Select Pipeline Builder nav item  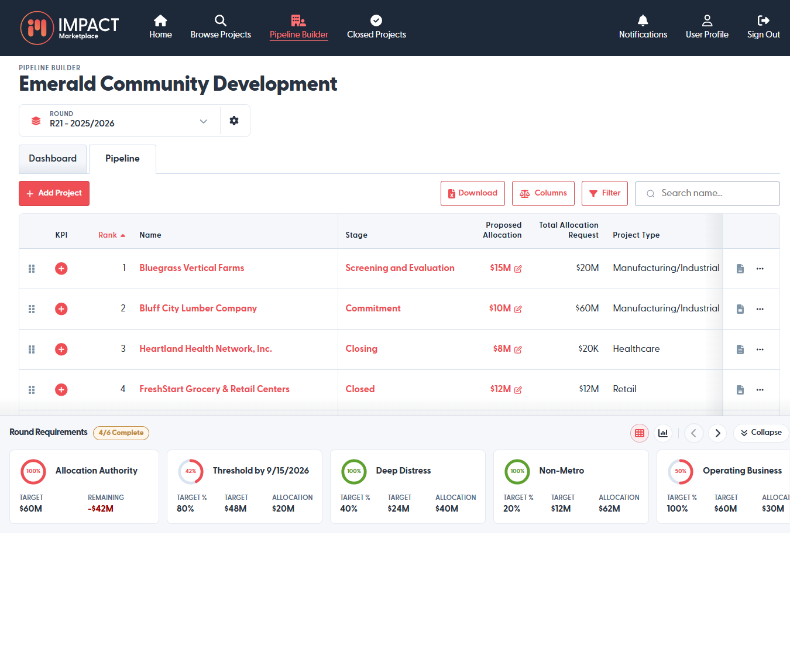point(299,28)
